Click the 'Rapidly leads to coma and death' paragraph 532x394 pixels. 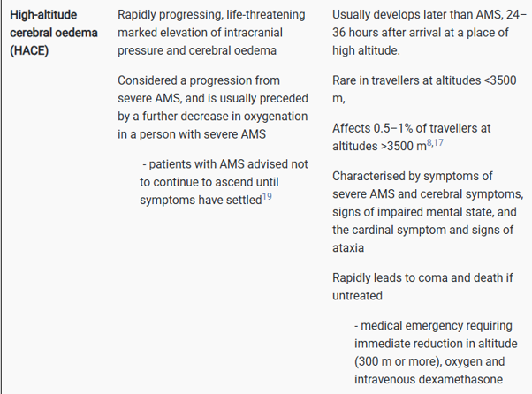point(422,286)
